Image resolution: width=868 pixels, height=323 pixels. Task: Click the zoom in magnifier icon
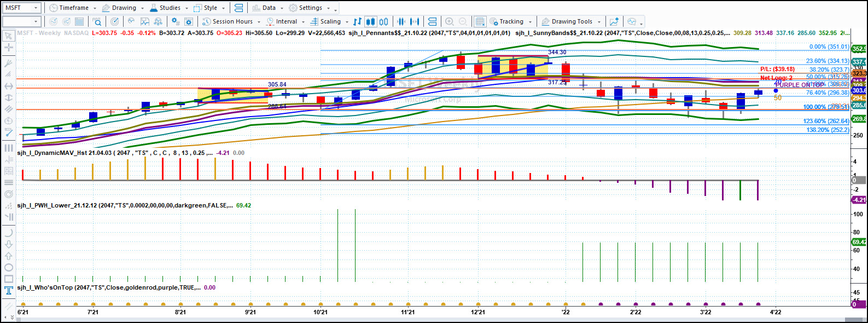[x=449, y=21]
